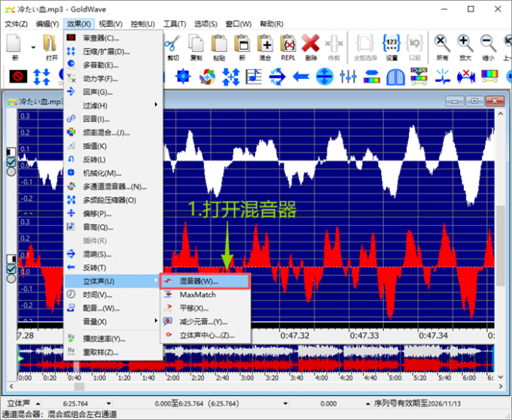Click the reverb circular arrows icon

[x=277, y=77]
